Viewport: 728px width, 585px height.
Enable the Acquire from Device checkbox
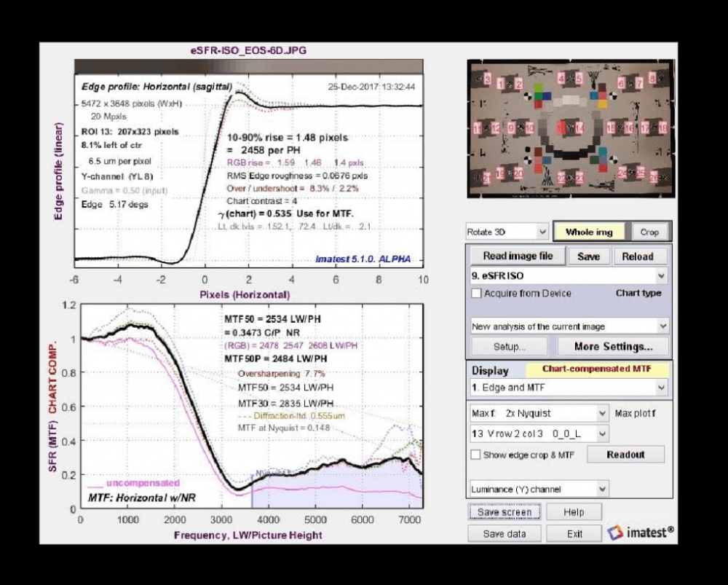click(x=477, y=294)
